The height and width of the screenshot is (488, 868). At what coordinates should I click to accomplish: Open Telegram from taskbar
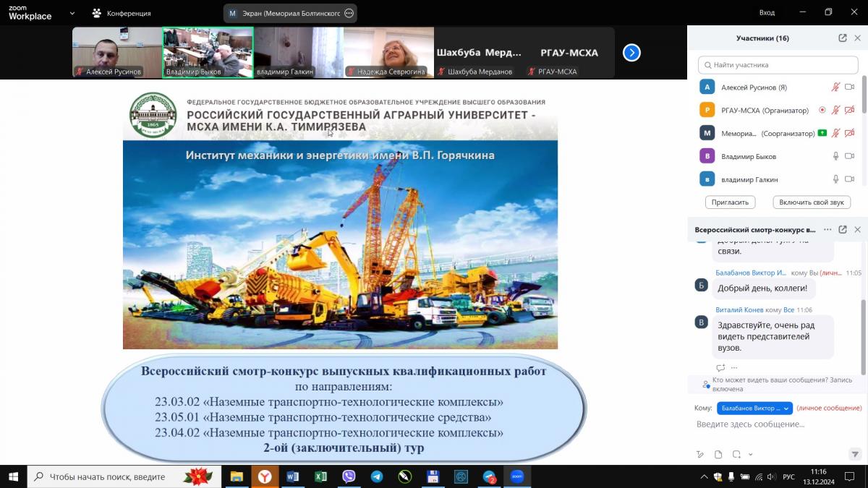(x=377, y=477)
